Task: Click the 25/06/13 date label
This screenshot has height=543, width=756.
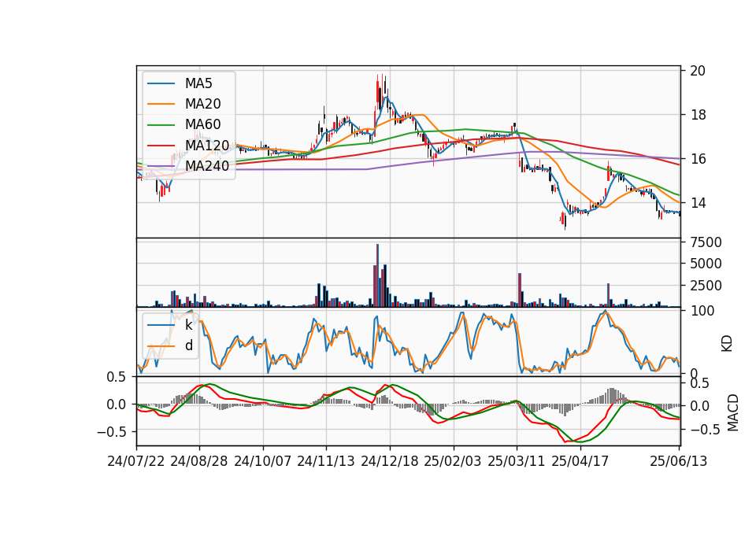Action: coord(679,461)
